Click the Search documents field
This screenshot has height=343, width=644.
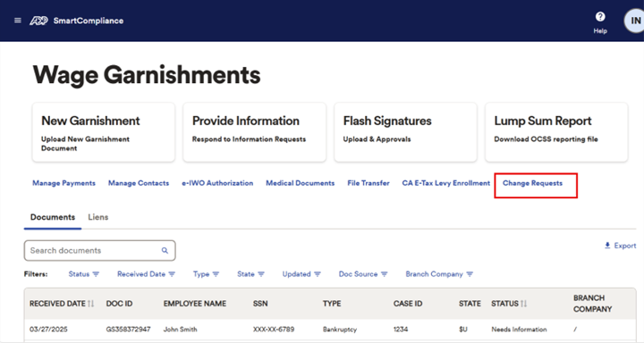pos(100,250)
